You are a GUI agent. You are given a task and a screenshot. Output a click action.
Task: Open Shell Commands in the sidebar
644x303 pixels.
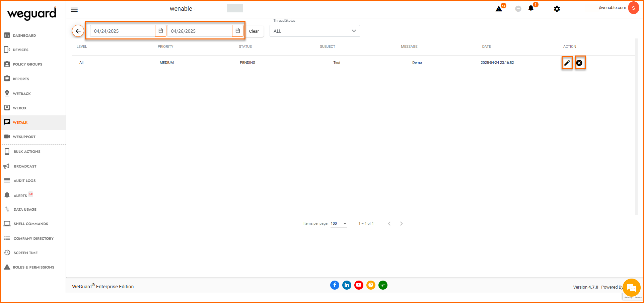[33, 223]
